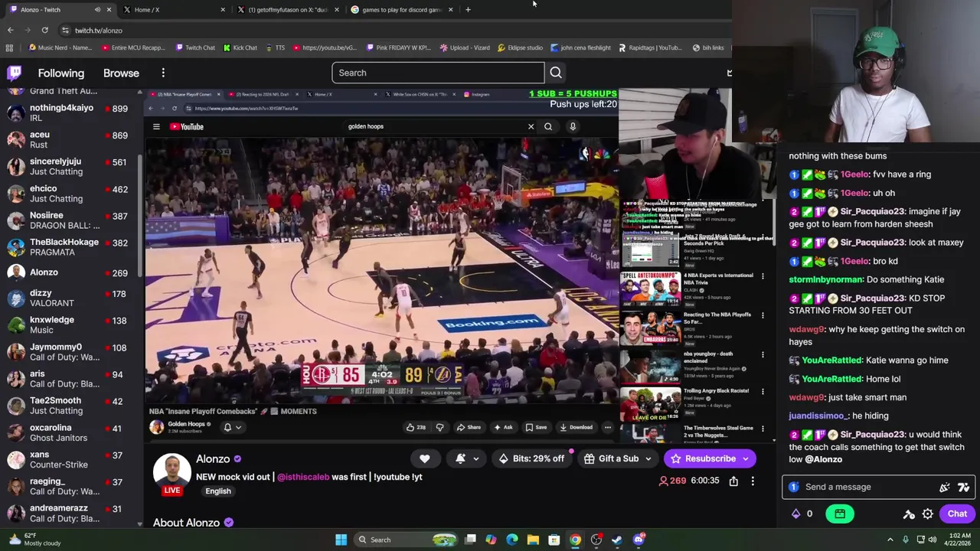Open the Eklipse studio bookmark

click(x=520, y=47)
